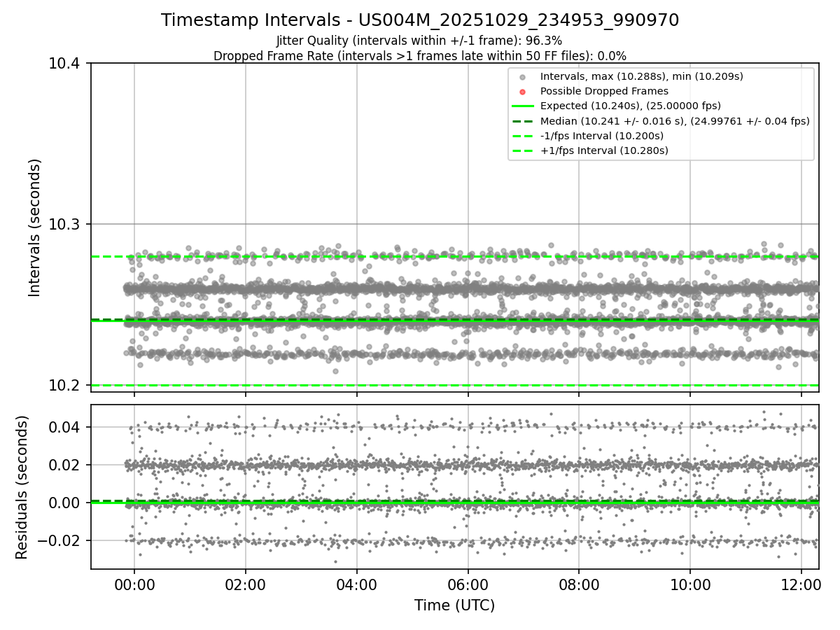Click the 'Intervals (seconds)' y-axis label
Screen dimensions: 840x630
point(35,227)
